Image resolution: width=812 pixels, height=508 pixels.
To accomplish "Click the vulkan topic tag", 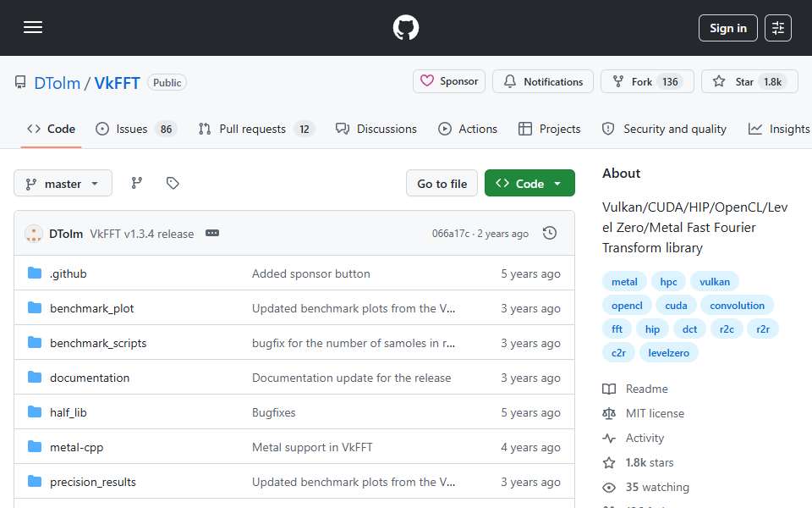I will [x=714, y=281].
